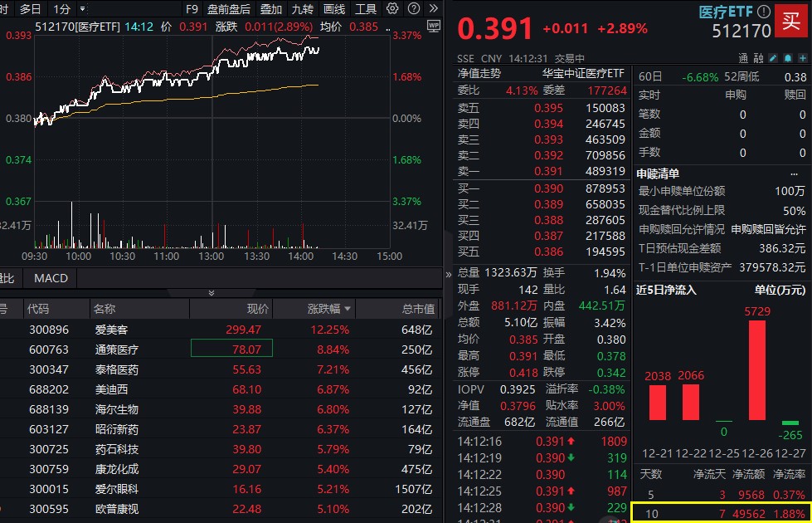Click 均价 value 0.385 in chart header
812x523 pixels.
coord(363,27)
